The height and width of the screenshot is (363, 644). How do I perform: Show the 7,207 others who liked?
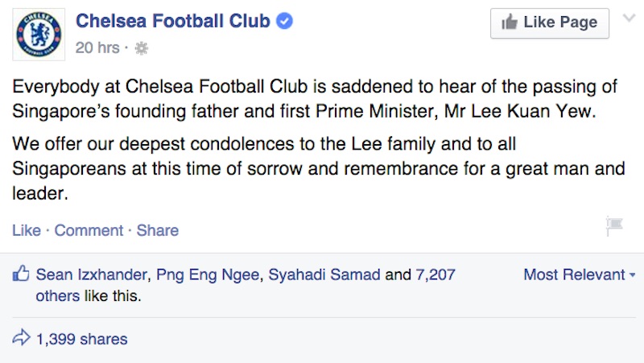(x=435, y=274)
